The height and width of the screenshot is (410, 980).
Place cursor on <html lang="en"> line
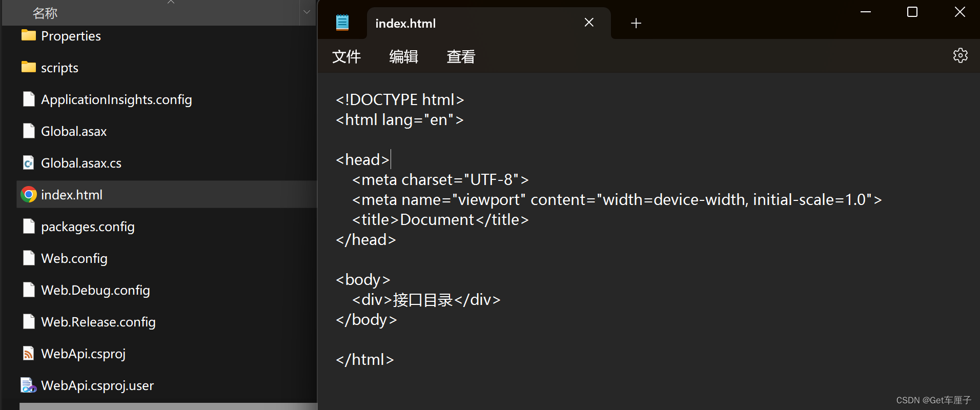[400, 119]
